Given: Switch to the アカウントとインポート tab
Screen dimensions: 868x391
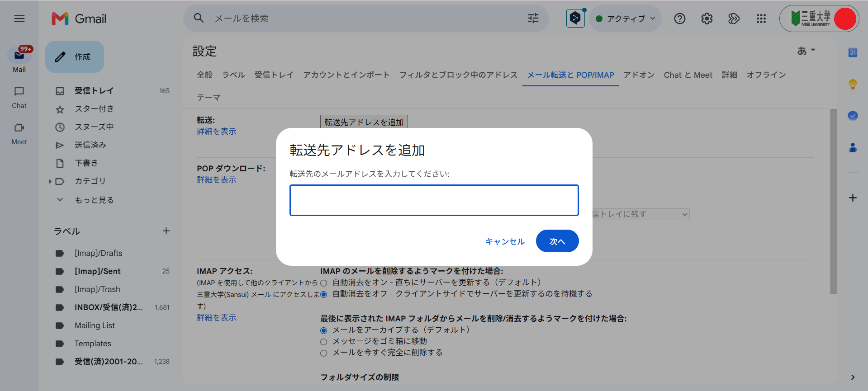Looking at the screenshot, I should tap(346, 75).
